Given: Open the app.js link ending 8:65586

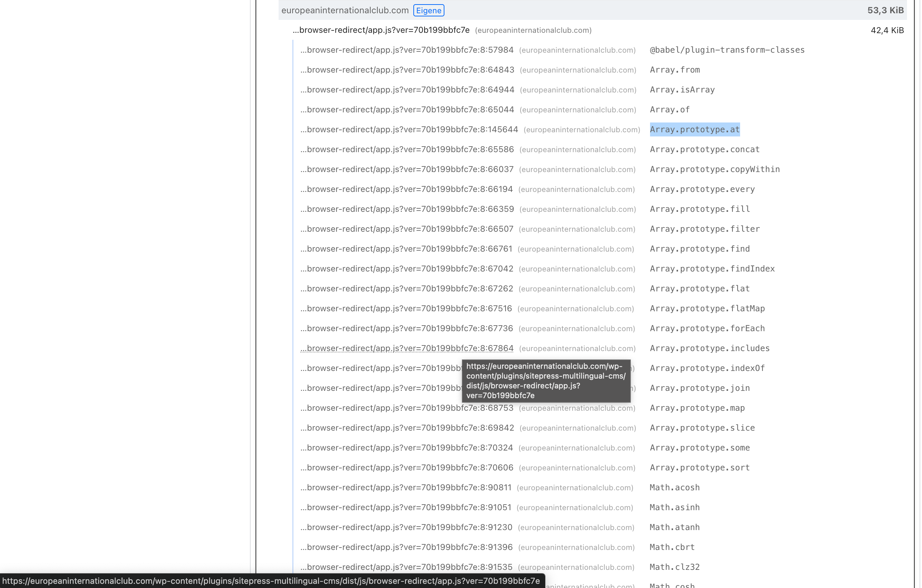Looking at the screenshot, I should tap(407, 150).
